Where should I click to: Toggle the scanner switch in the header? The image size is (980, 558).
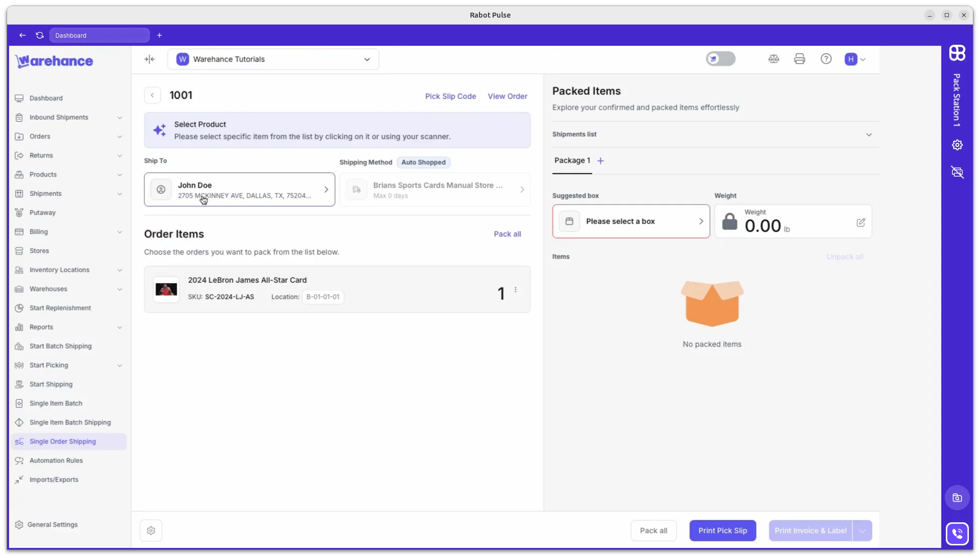720,58
